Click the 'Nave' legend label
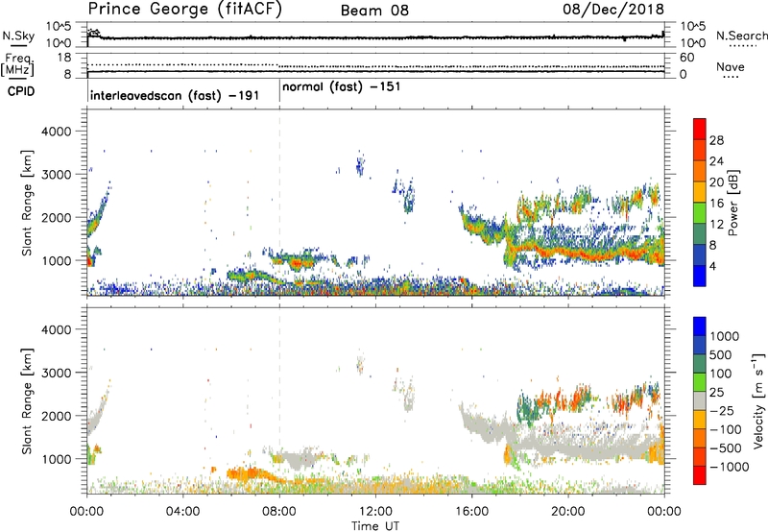Image resolution: width=768 pixels, height=532 pixels. click(x=731, y=66)
